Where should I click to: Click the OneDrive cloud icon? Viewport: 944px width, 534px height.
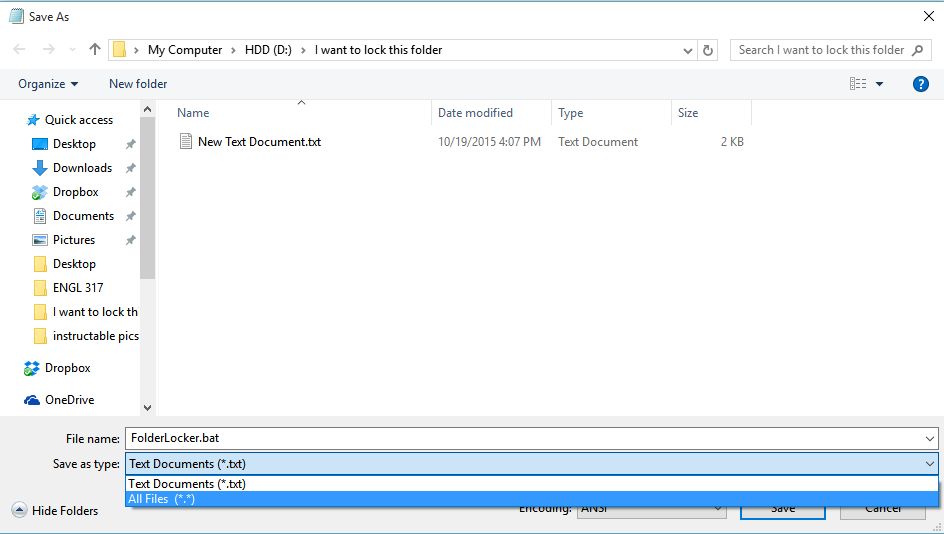coord(32,400)
